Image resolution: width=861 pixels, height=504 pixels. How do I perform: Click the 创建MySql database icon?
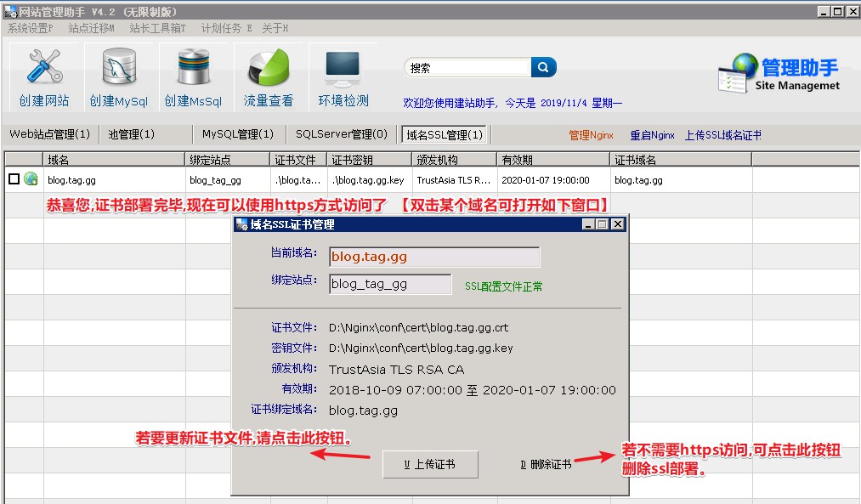119,68
